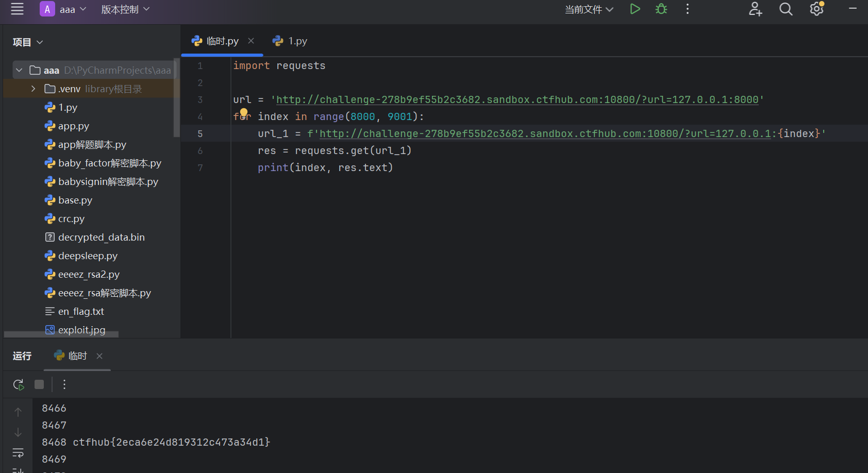Image resolution: width=868 pixels, height=473 pixels.
Task: Click the URL string on line 3
Action: pyautogui.click(x=518, y=99)
